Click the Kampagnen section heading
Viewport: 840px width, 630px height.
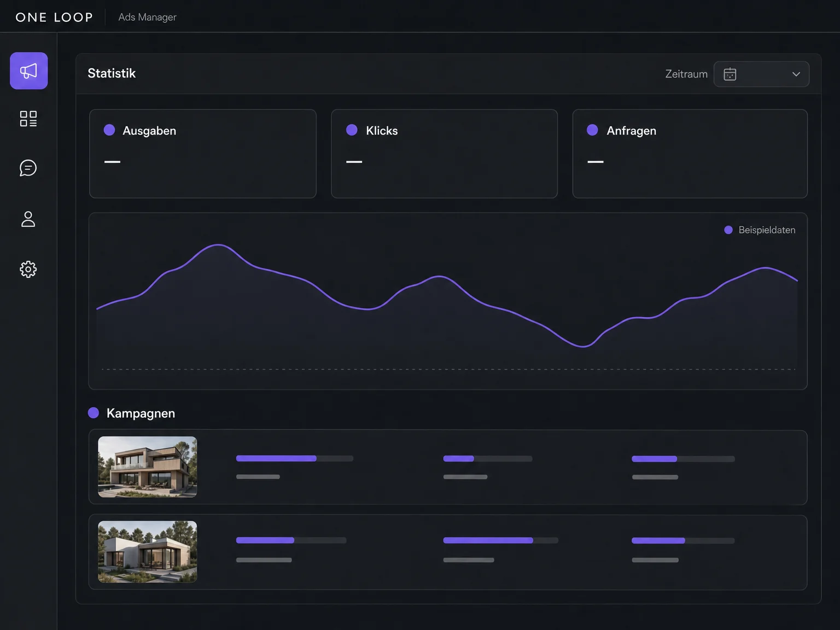141,413
